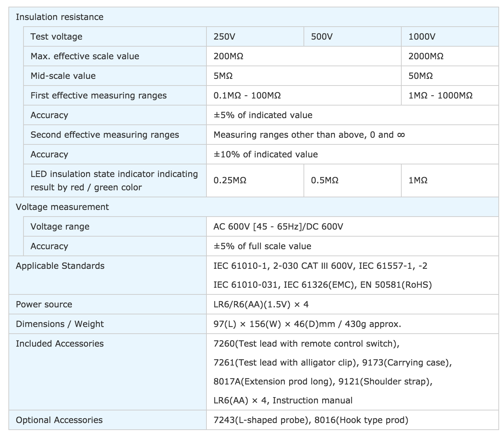Select the ±5% of indicated value text
Screen dimensions: 504x436
pyautogui.click(x=263, y=115)
